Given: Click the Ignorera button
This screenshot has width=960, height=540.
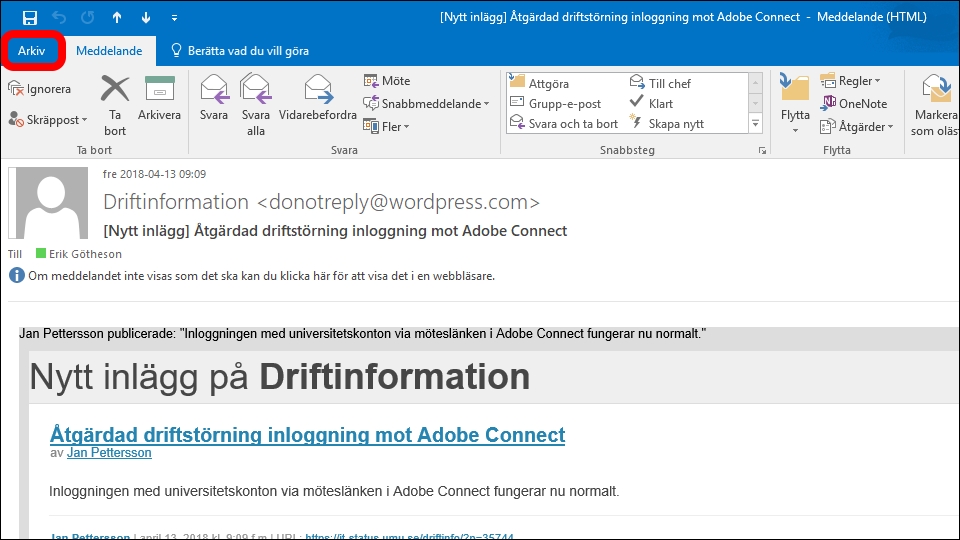Looking at the screenshot, I should [40, 89].
